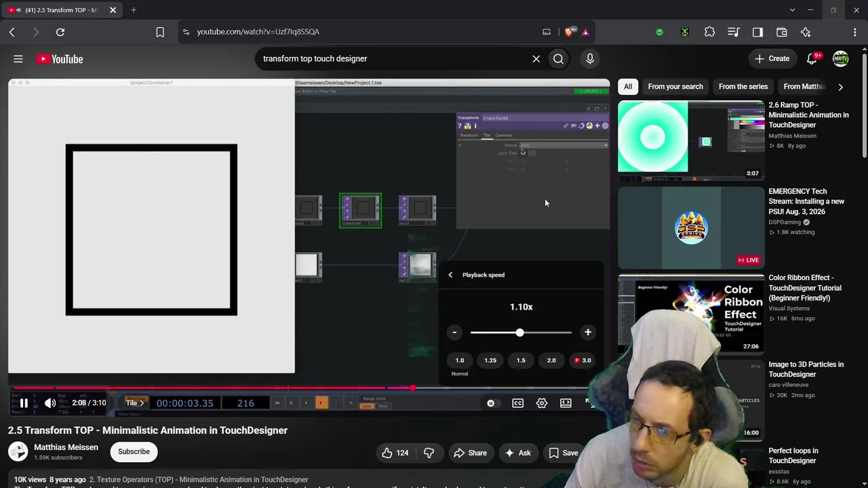
Task: Share the video
Action: 470,453
